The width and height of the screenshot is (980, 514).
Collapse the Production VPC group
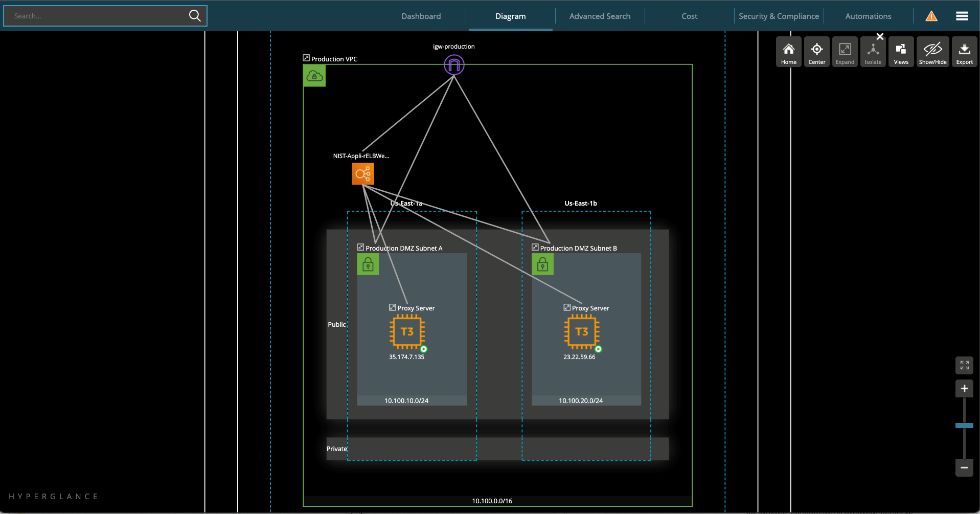pos(306,58)
